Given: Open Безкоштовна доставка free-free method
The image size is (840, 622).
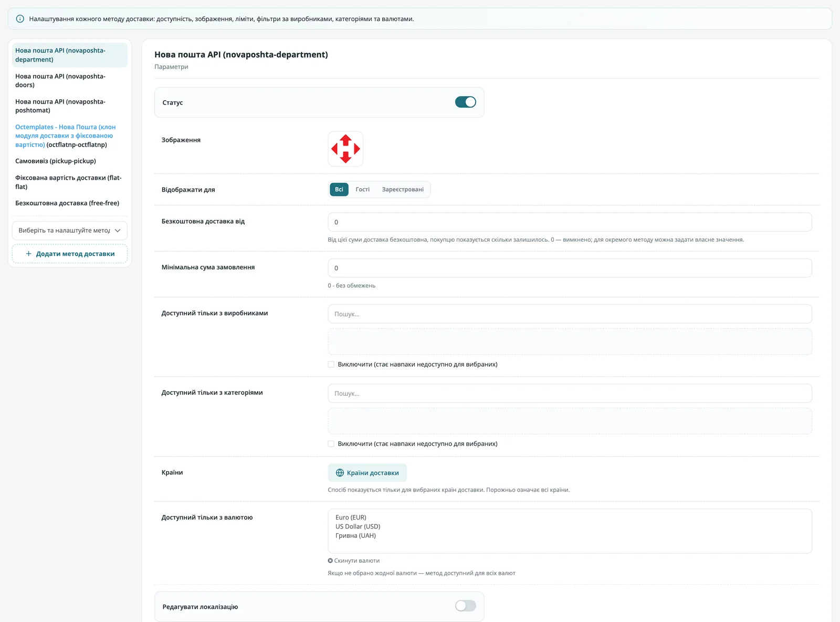Looking at the screenshot, I should coord(70,203).
